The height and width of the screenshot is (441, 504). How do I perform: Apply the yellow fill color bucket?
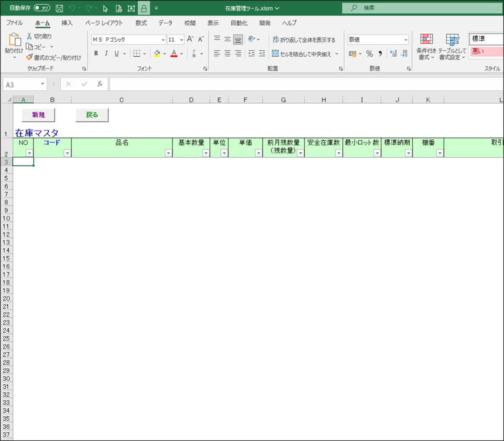pyautogui.click(x=157, y=53)
